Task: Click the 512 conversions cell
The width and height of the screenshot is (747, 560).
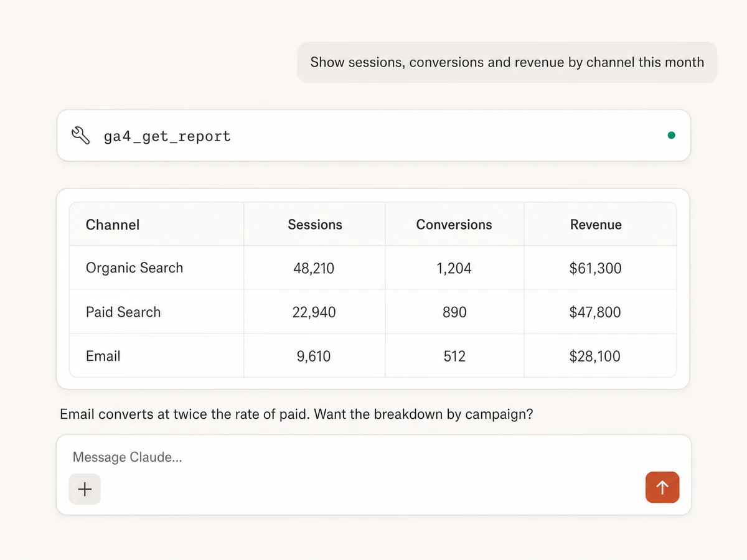Action: point(454,356)
